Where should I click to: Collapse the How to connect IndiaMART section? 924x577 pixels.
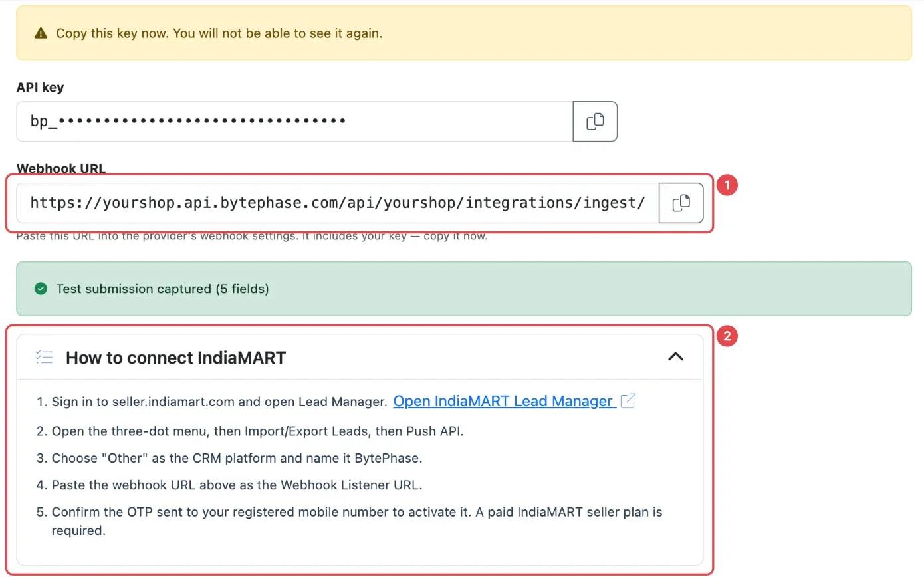pyautogui.click(x=675, y=357)
